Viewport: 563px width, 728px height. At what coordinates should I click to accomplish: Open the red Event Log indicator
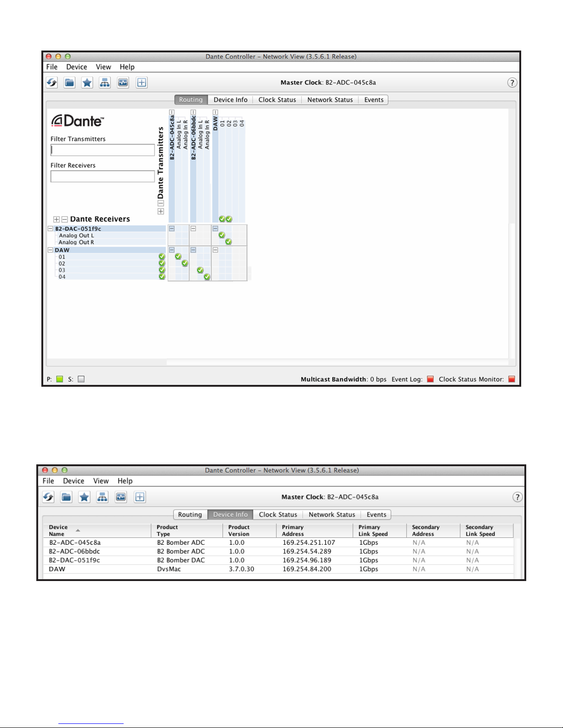430,379
